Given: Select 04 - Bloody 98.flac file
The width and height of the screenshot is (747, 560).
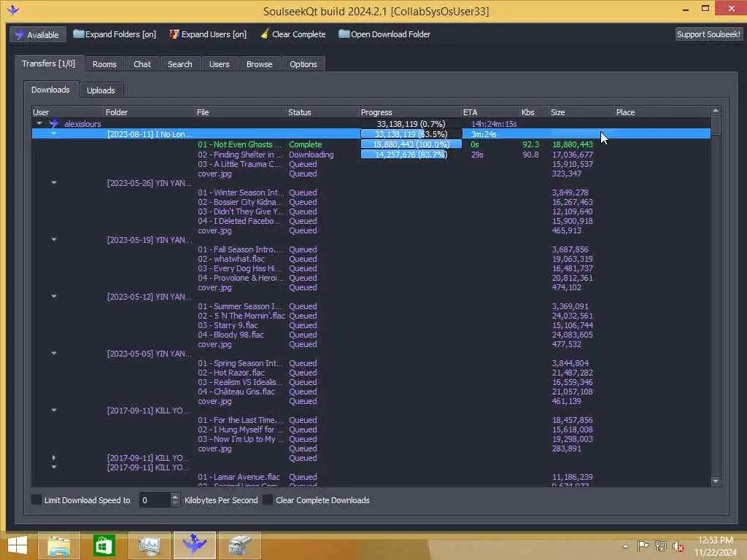Looking at the screenshot, I should 231,335.
